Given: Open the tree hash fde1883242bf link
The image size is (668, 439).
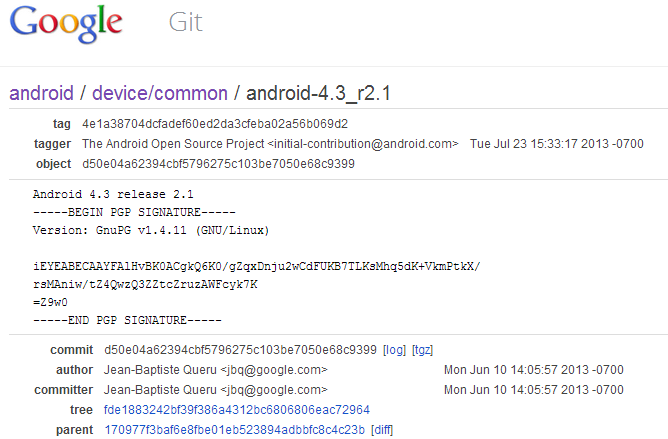Looking at the screenshot, I should (x=237, y=410).
